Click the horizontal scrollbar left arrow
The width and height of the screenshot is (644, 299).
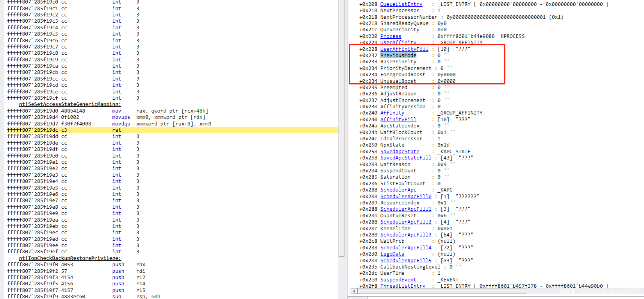[354, 291]
